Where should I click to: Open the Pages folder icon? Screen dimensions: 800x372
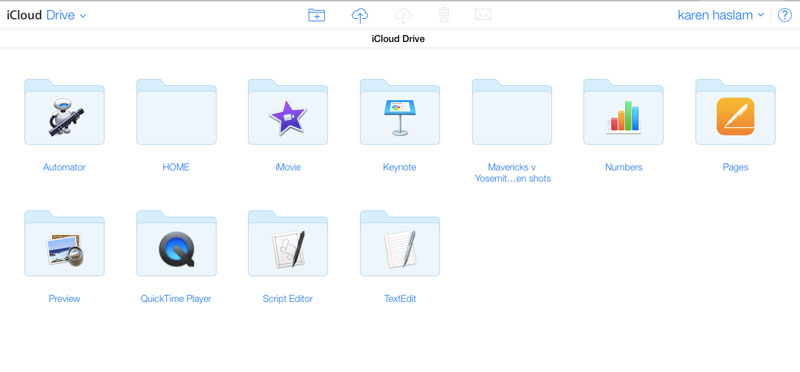[x=735, y=112]
